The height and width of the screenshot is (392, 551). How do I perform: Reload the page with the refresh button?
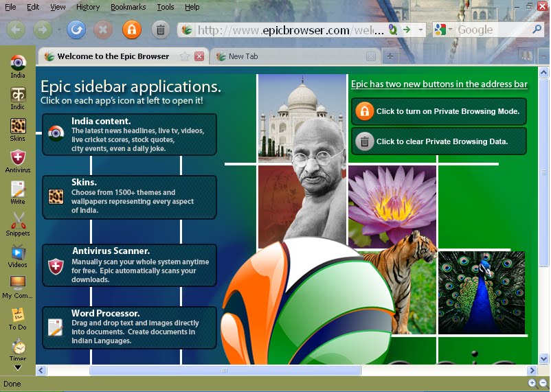(76, 30)
